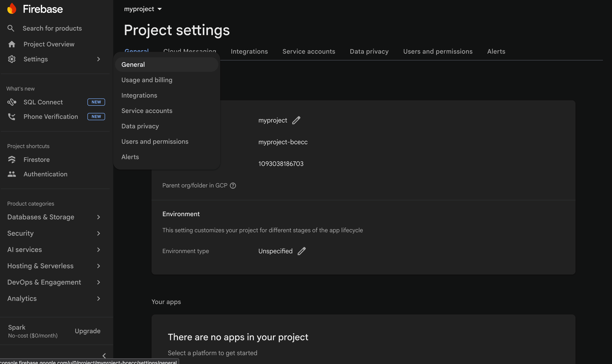Expand the AI services category

[98, 250]
